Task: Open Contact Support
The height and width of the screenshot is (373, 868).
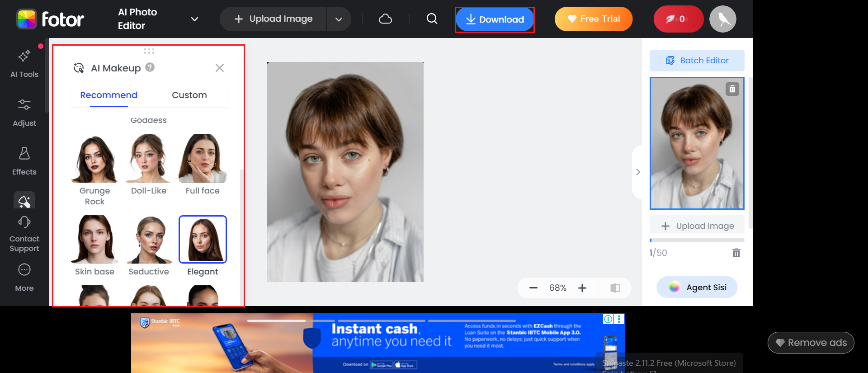Action: click(x=24, y=234)
